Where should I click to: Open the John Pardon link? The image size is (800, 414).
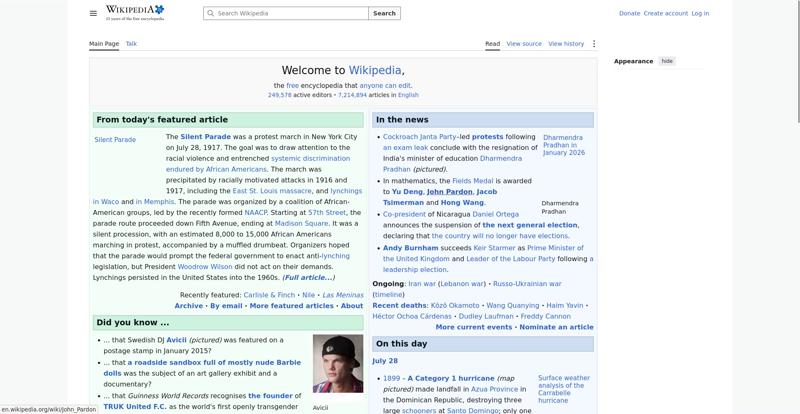(449, 192)
